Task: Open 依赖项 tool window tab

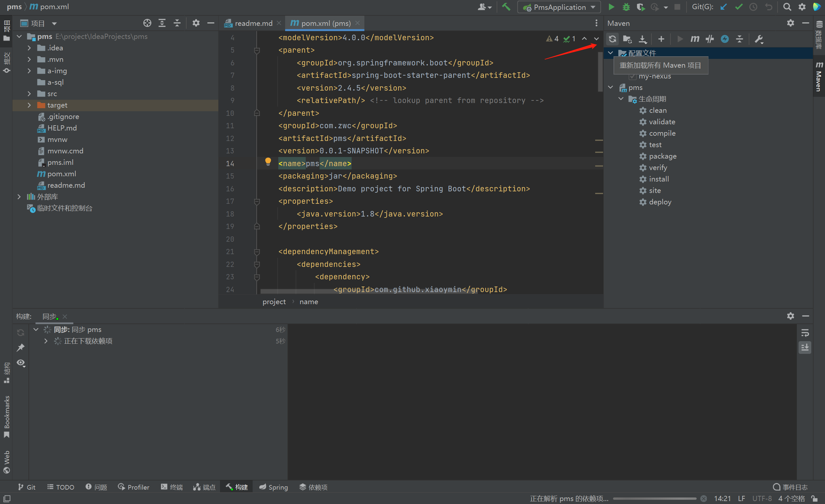Action: coord(313,487)
